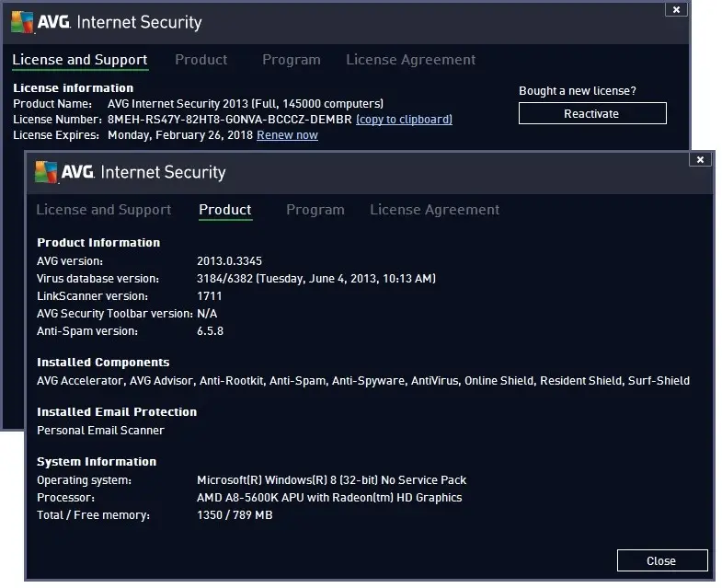Click the operating system value Microsoft(R) Windows(R) 8
722x588 pixels.
(331, 479)
